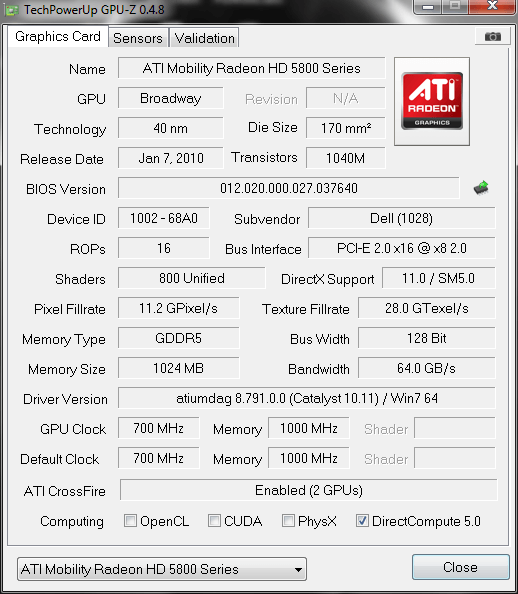Click the ATI Radeon Graphics logo

(432, 102)
